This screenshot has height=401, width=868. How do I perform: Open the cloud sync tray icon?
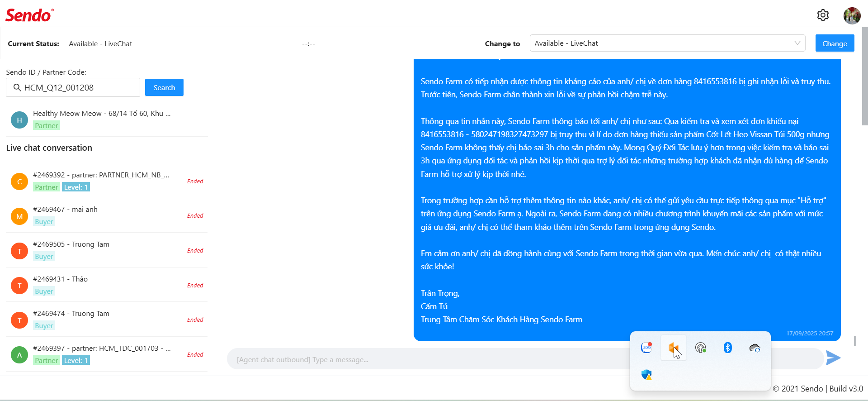tap(755, 348)
